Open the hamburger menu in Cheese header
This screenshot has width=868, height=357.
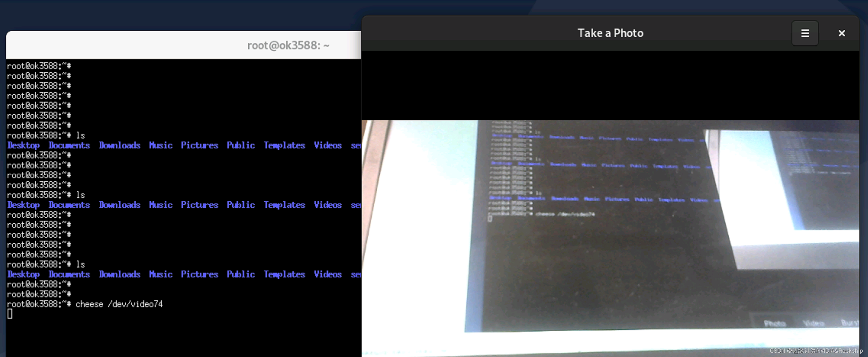pos(805,33)
